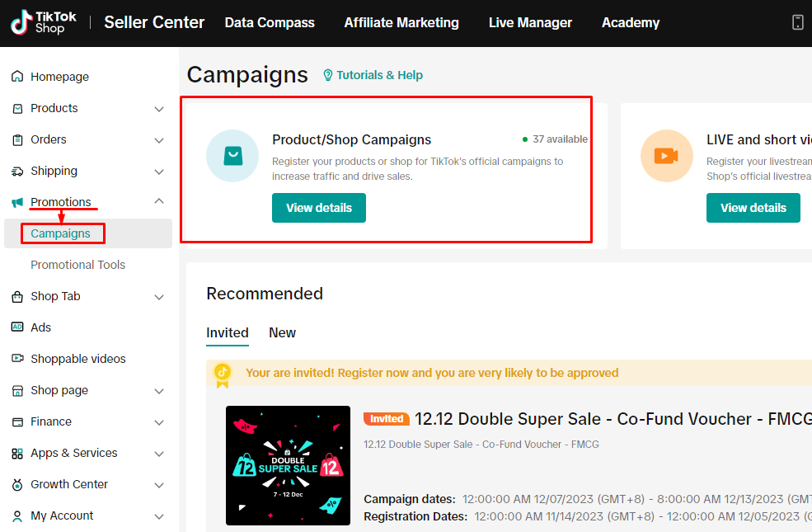Open Data Compass in top navigation
The image size is (812, 532).
(x=270, y=23)
